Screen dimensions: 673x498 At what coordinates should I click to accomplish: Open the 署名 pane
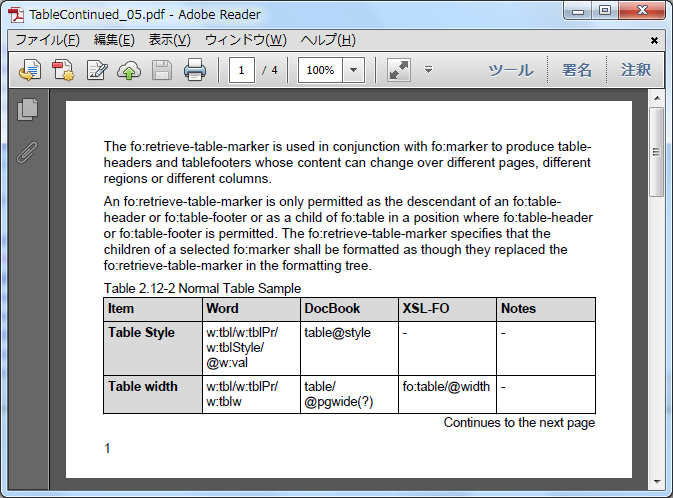coord(577,70)
